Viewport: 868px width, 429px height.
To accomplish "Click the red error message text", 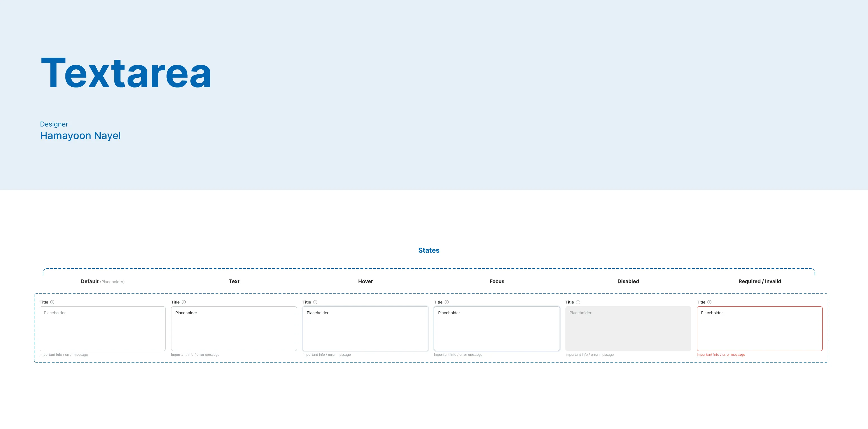I will tap(721, 355).
